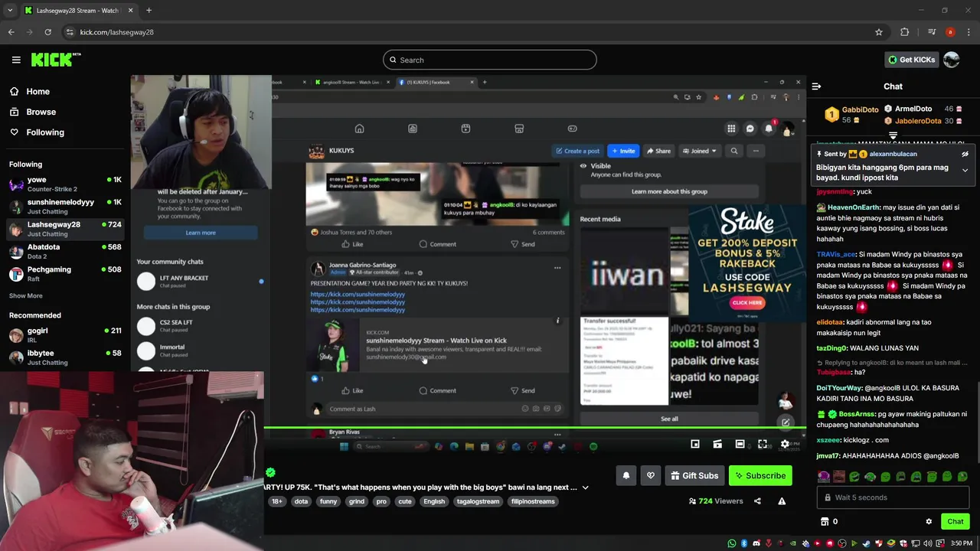Toggle stream notifications bell
Image resolution: width=980 pixels, height=551 pixels.
click(626, 475)
